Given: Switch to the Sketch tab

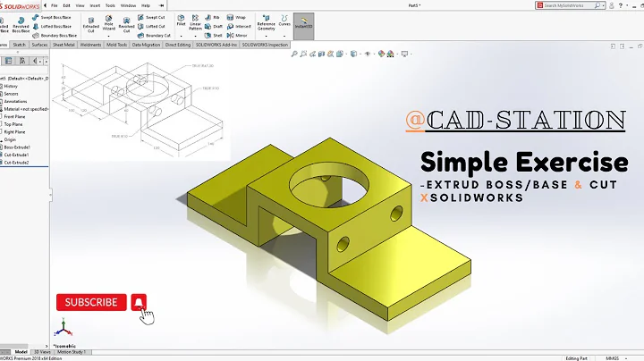Looking at the screenshot, I should (x=19, y=45).
